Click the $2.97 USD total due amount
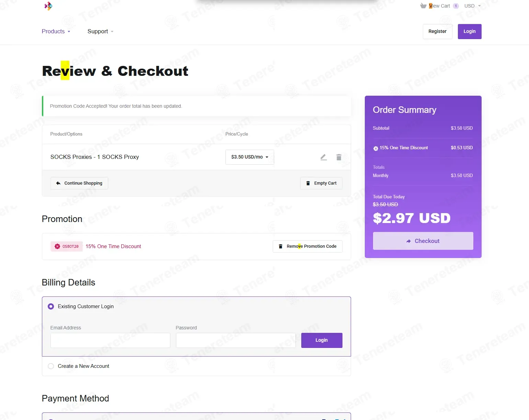Screen dimensions: 529x420 (412, 218)
